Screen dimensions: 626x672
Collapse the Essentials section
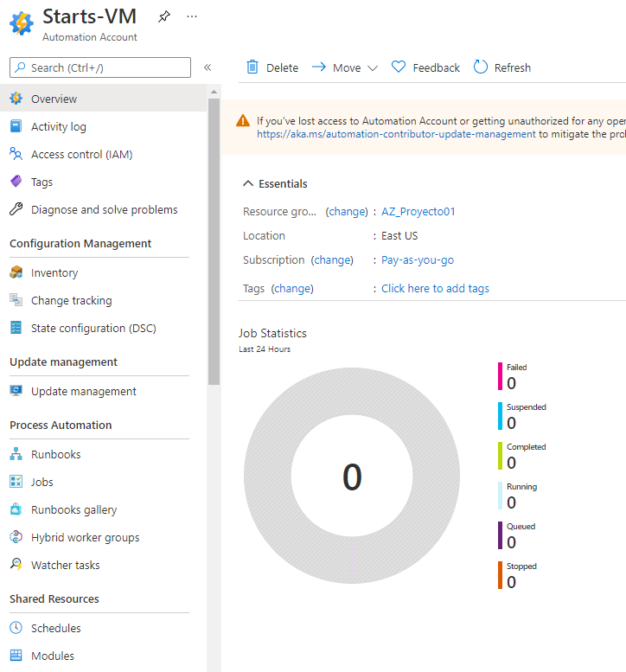coord(249,183)
